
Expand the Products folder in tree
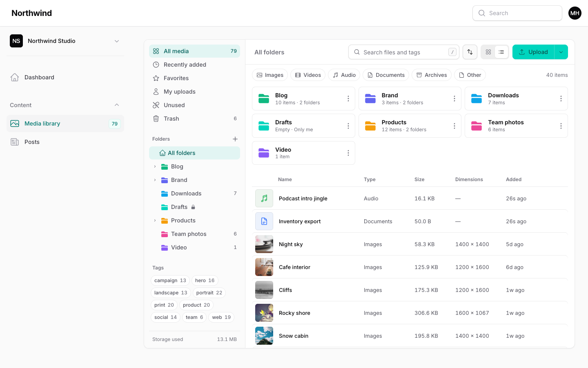155,220
